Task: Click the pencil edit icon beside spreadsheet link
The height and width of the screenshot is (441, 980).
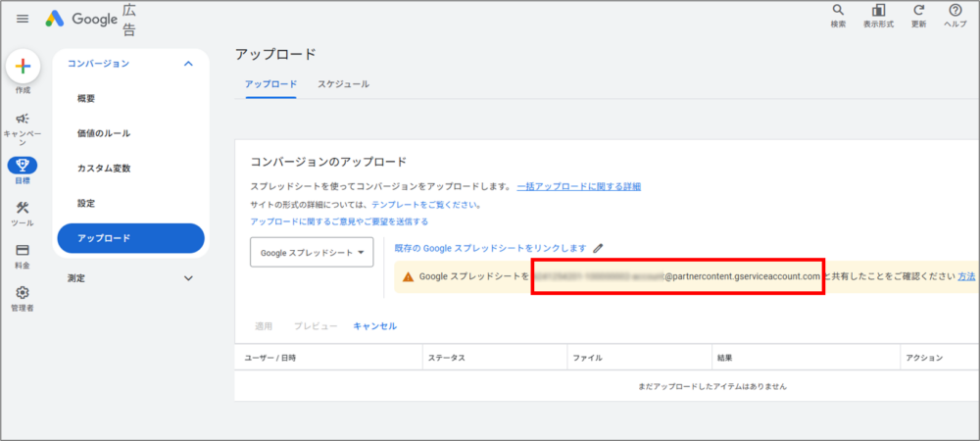Action: click(x=598, y=248)
